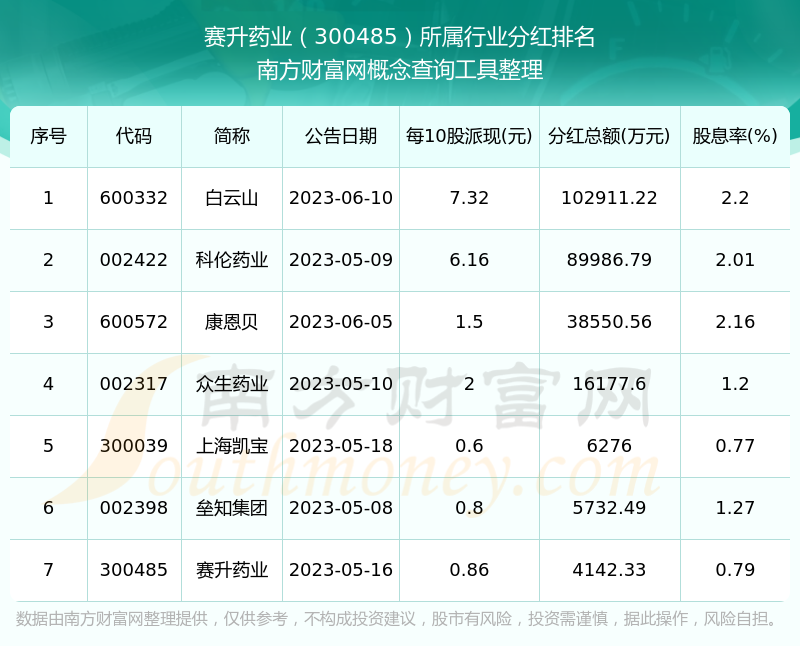Click dividend yield 2.16

coord(735,322)
